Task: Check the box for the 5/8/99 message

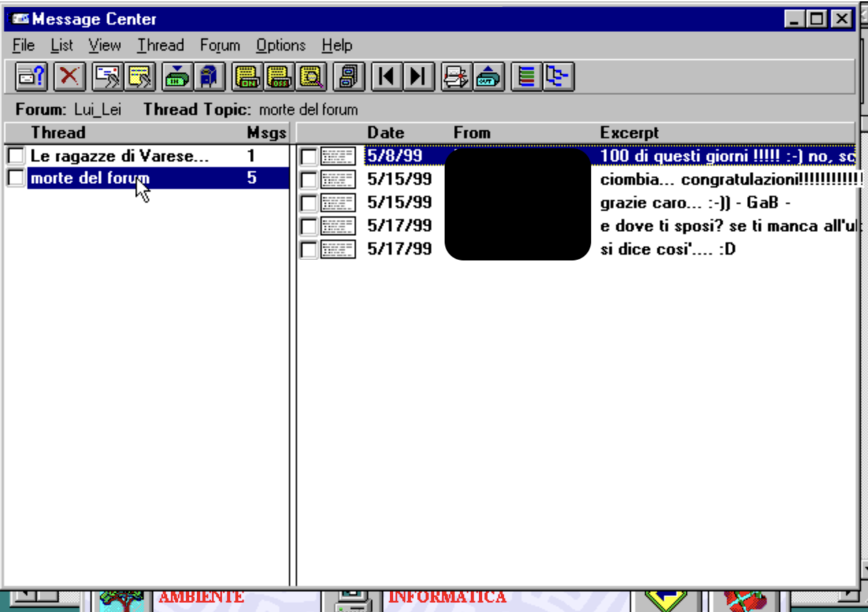Action: click(309, 157)
